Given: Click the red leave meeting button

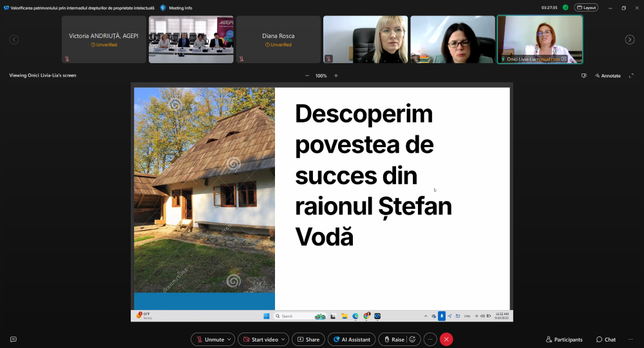Looking at the screenshot, I should coord(446,339).
